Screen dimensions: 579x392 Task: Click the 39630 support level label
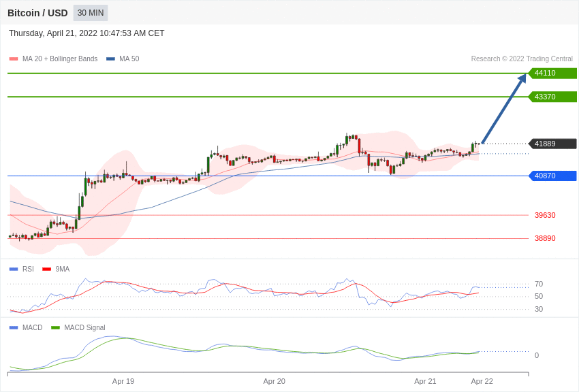[545, 215]
